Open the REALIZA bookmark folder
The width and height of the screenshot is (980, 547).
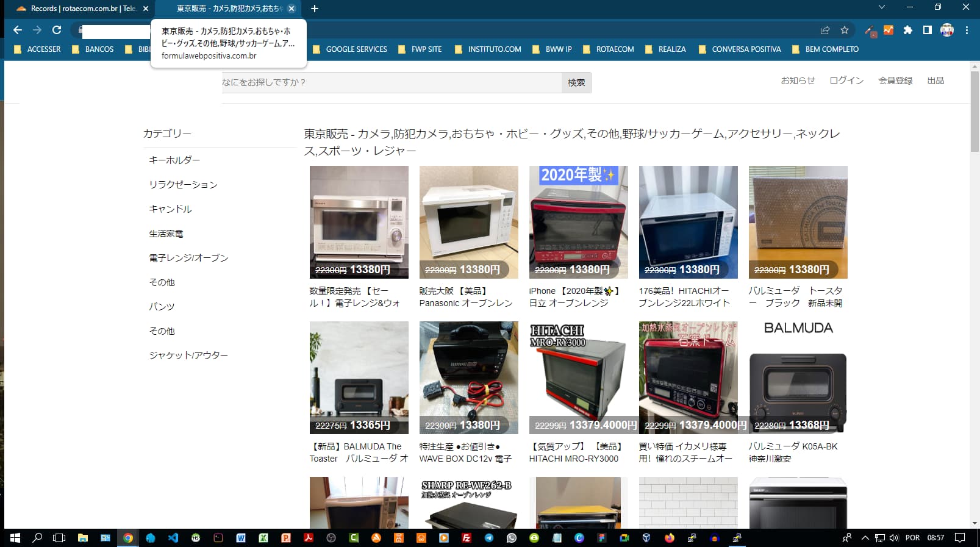click(x=666, y=49)
